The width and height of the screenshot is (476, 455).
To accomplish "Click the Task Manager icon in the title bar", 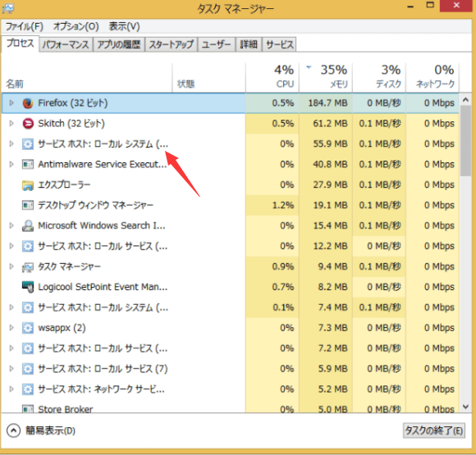I will coord(7,8).
